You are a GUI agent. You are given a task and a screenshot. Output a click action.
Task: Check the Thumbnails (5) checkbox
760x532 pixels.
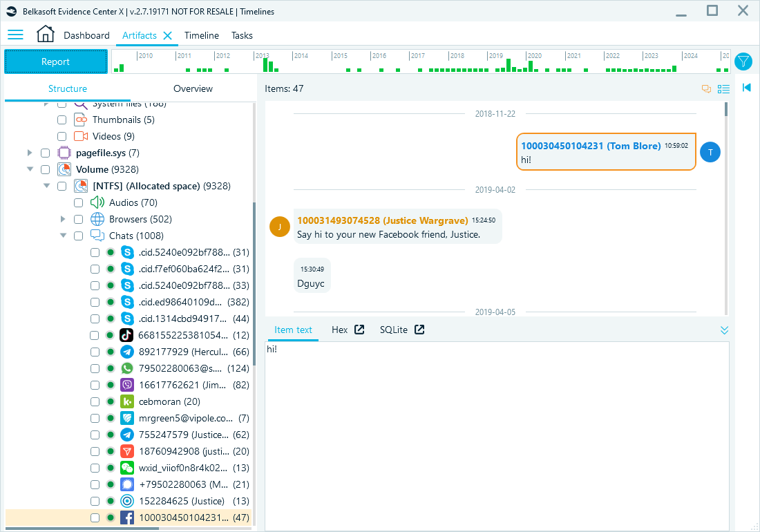click(x=61, y=120)
